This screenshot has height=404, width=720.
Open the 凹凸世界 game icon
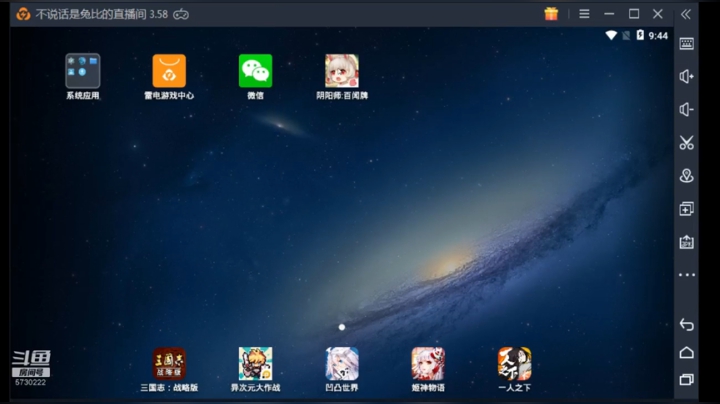[x=342, y=364]
